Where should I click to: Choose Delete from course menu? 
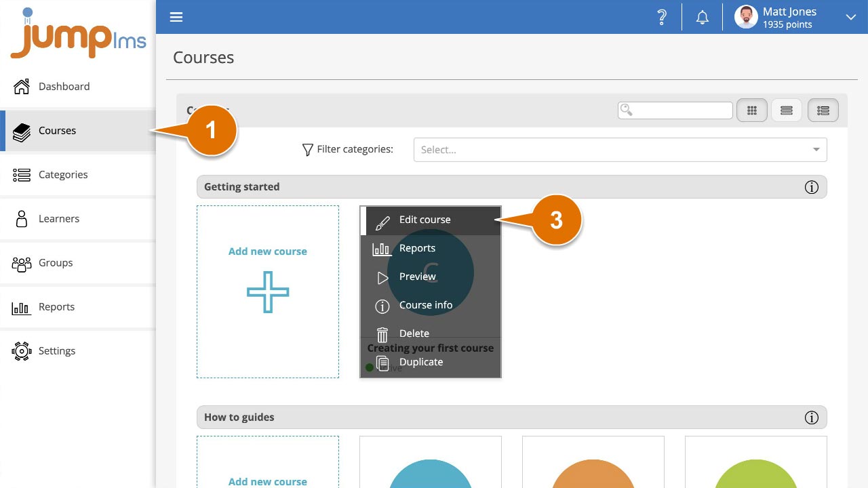(431, 334)
